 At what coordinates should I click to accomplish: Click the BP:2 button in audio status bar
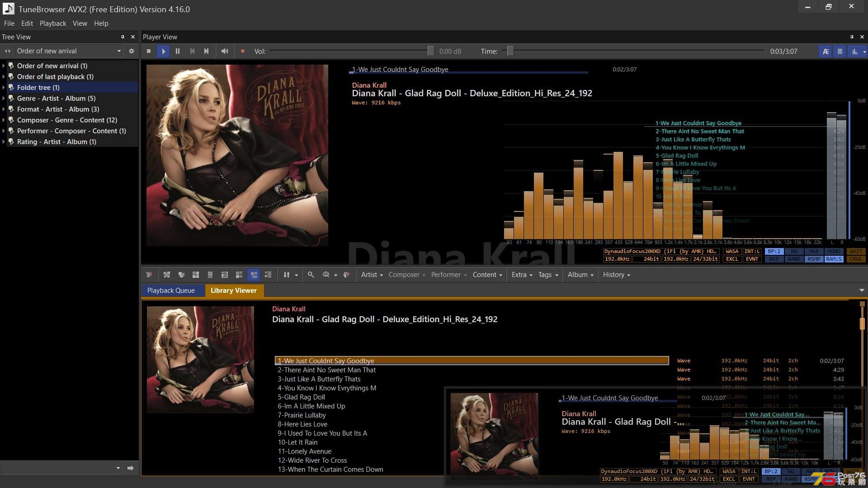tap(773, 251)
